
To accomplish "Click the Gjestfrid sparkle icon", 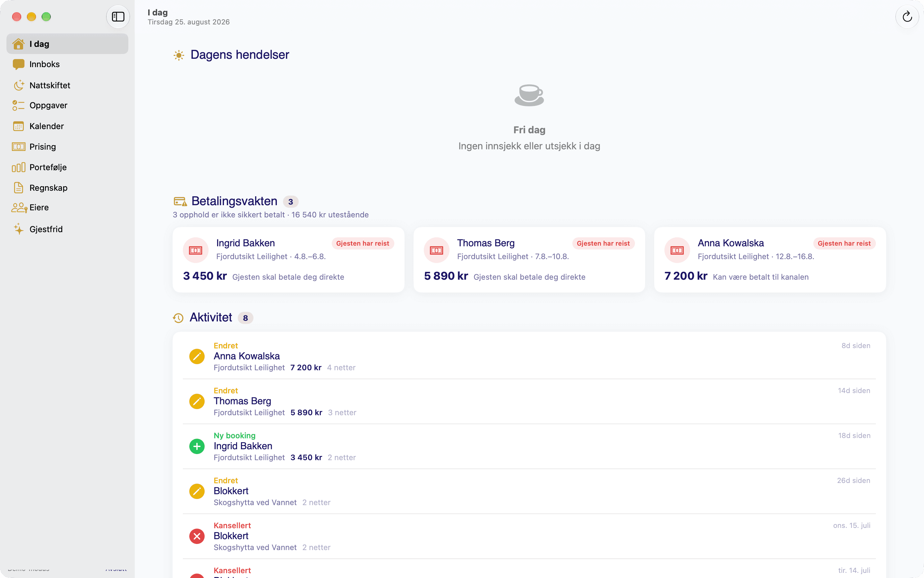I will click(18, 229).
